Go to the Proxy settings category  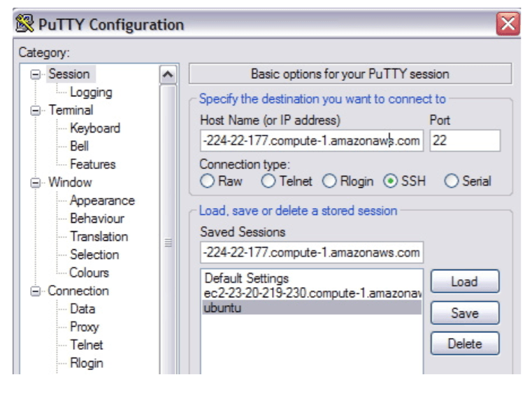[84, 327]
